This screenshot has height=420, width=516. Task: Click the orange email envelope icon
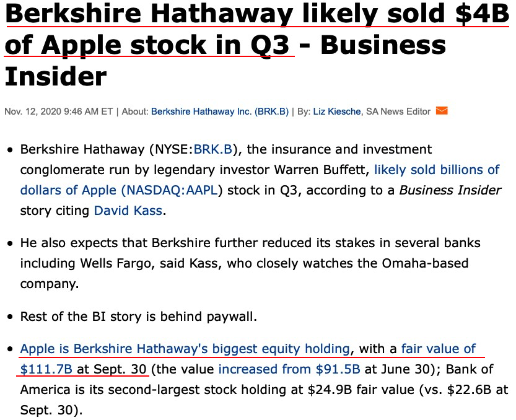[x=442, y=111]
